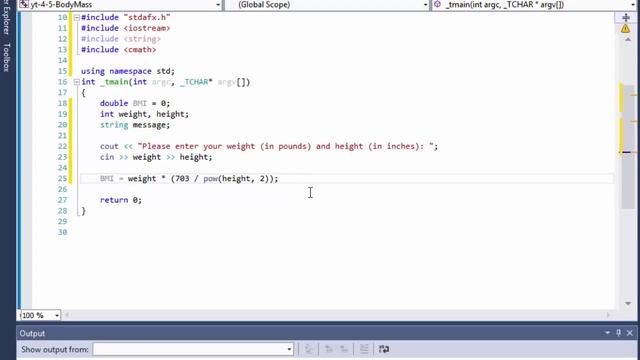Click 'using namespace std;' on line 15
The height and width of the screenshot is (360, 640).
128,71
